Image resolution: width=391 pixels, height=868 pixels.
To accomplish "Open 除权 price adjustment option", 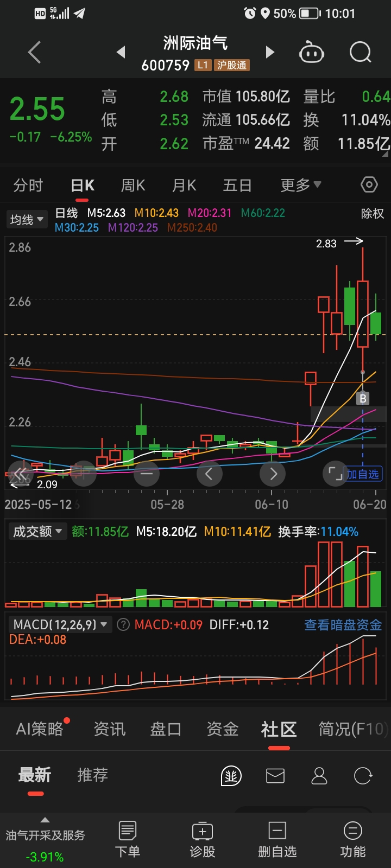I will coord(373,214).
